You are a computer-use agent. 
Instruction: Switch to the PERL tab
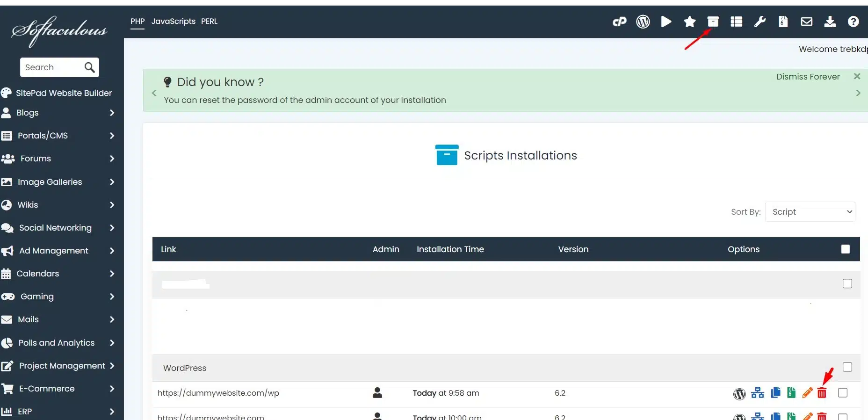pos(209,22)
